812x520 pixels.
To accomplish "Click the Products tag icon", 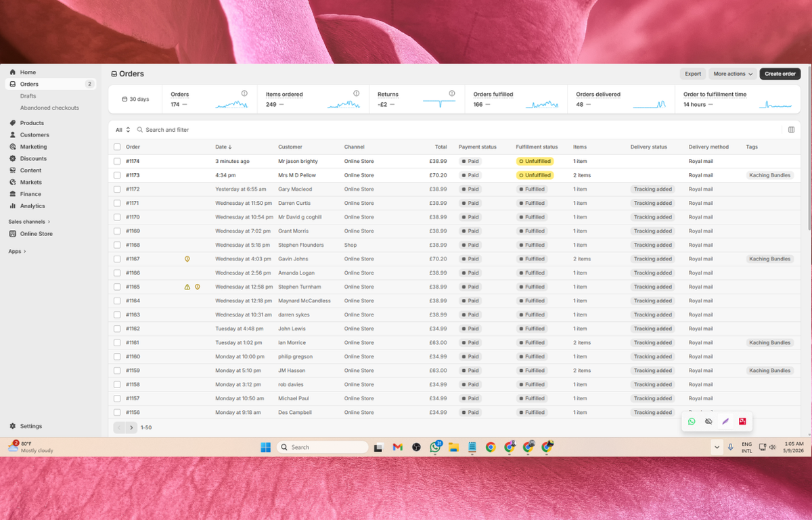I will [13, 123].
